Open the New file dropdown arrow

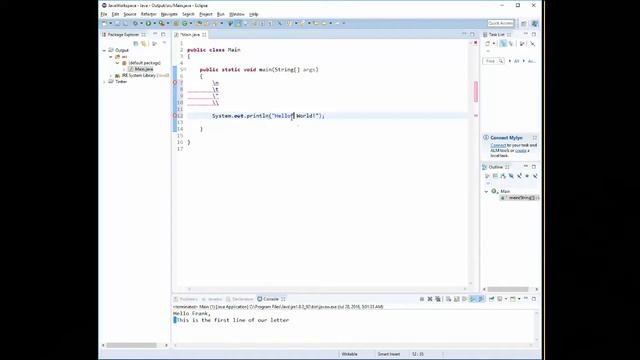[x=111, y=24]
